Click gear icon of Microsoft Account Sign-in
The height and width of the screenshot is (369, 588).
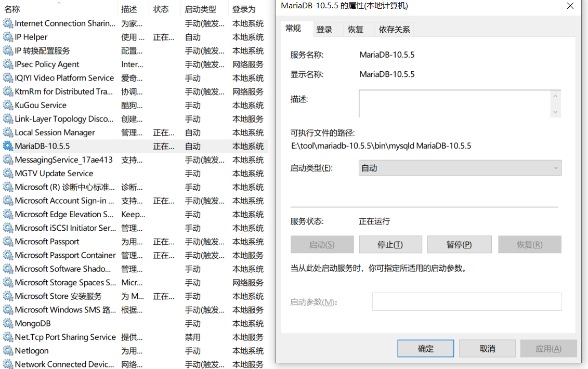[8, 201]
